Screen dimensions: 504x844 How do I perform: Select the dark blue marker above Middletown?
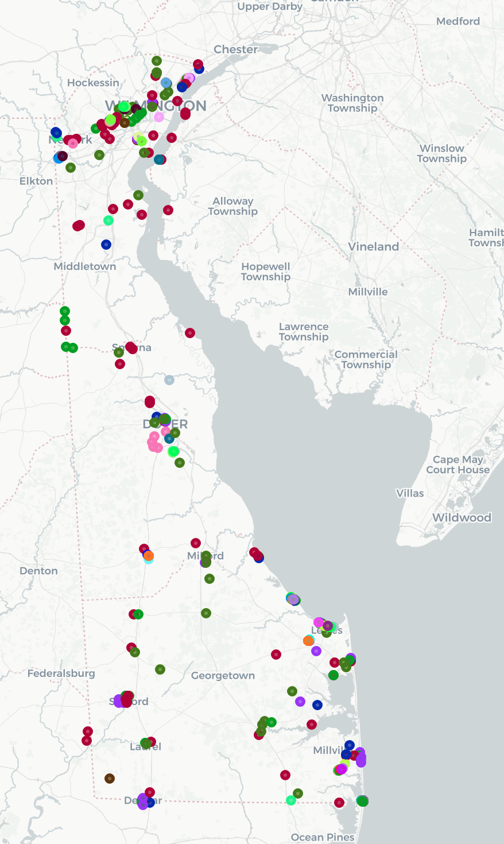click(x=106, y=245)
